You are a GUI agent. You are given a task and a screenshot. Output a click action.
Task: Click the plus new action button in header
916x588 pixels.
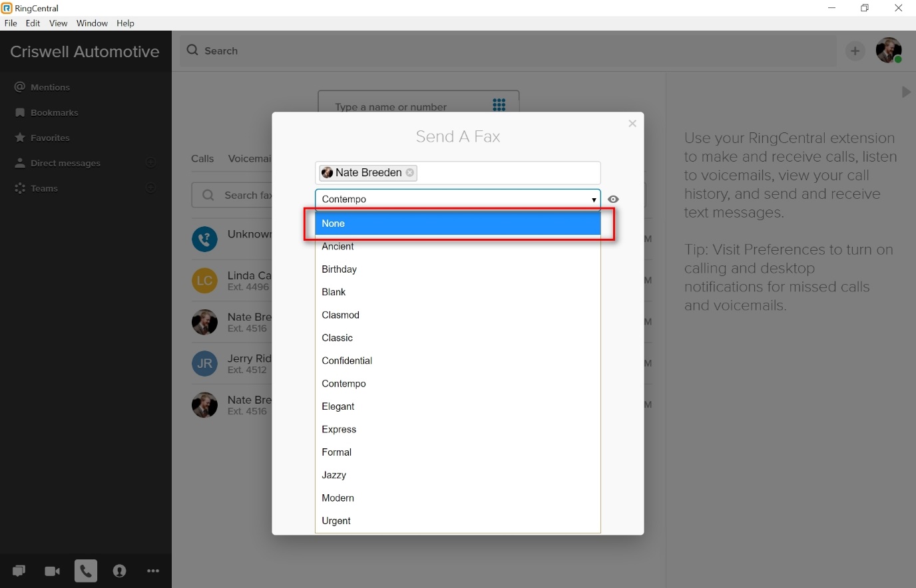(x=855, y=51)
